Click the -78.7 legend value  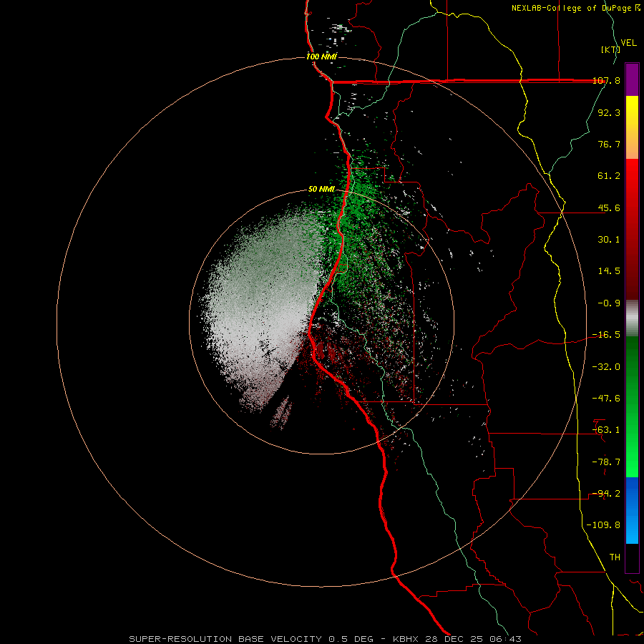click(606, 462)
